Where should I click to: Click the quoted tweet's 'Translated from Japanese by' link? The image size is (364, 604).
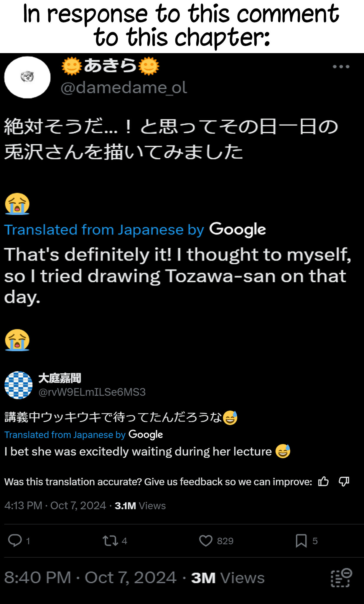coord(65,435)
